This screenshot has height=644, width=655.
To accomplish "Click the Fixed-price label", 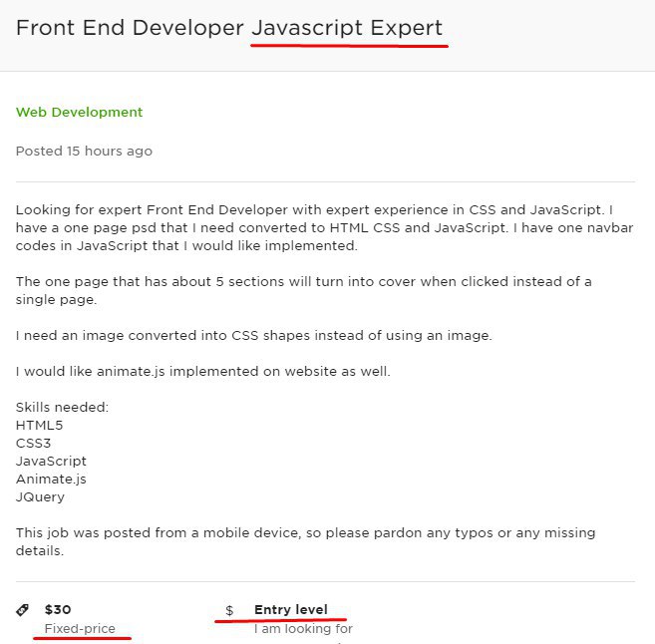I will [80, 628].
